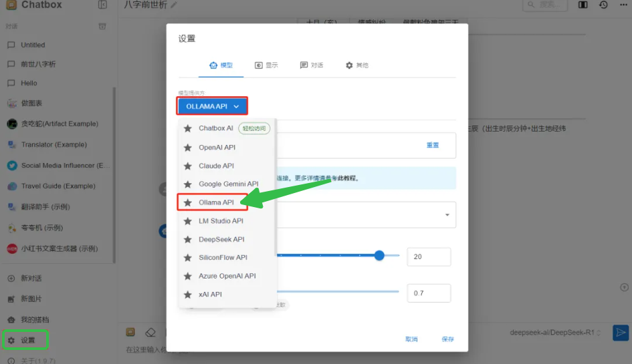Click the archive icon beside 对话 header
This screenshot has width=632, height=364.
(x=102, y=26)
